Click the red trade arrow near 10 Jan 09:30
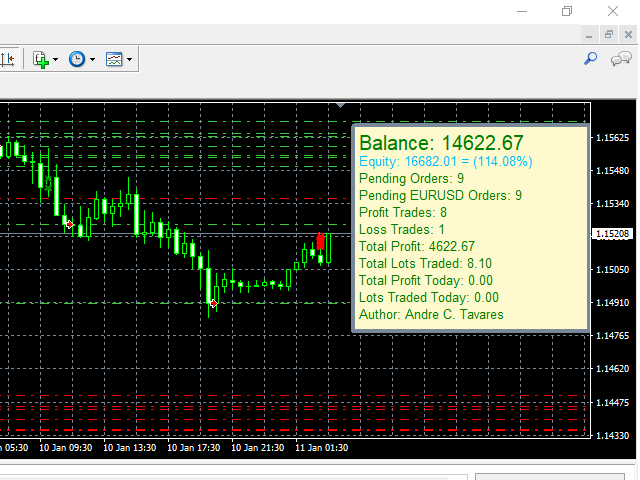This screenshot has height=480, width=640. click(x=70, y=224)
